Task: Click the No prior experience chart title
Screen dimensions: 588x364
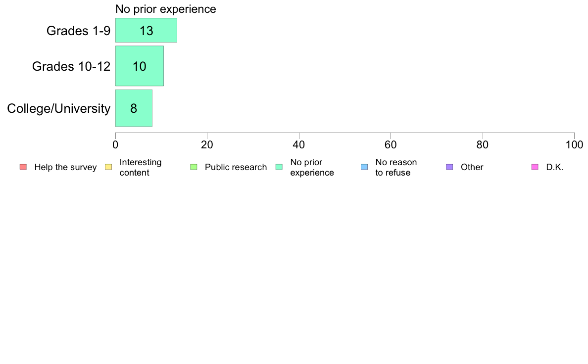Action: click(166, 9)
